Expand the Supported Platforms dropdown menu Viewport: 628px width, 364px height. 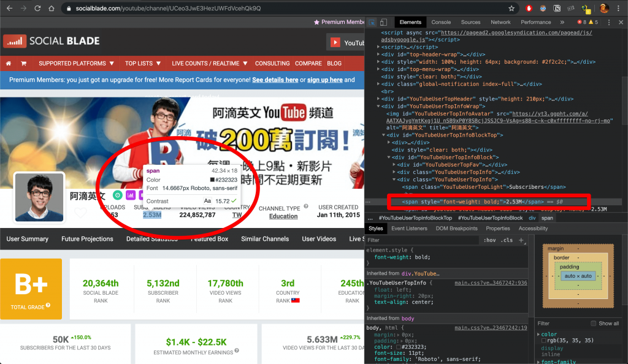pos(76,63)
